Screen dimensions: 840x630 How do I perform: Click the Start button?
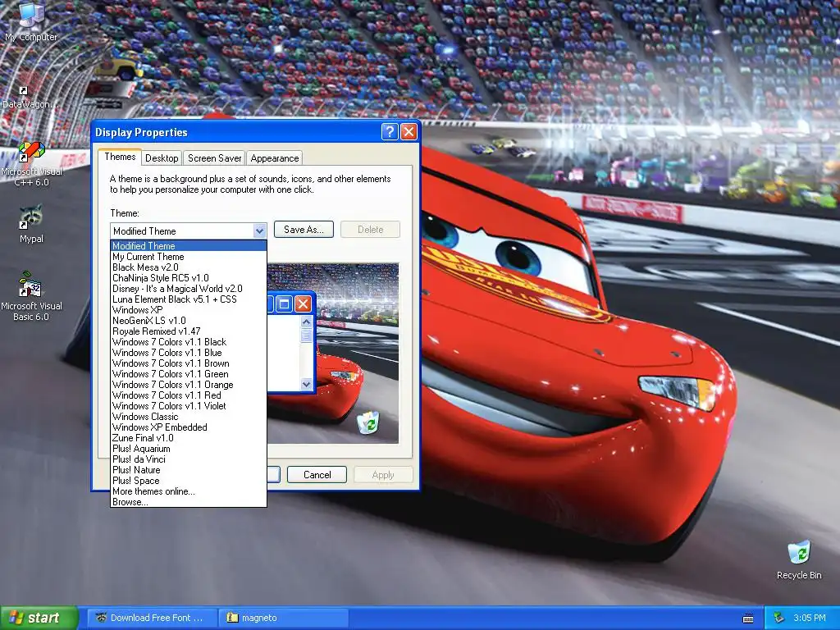click(x=39, y=618)
